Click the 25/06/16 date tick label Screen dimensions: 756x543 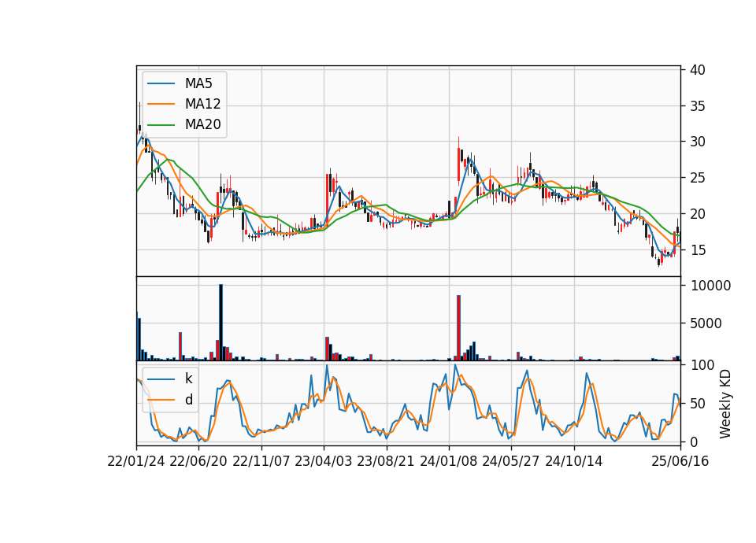point(680,461)
